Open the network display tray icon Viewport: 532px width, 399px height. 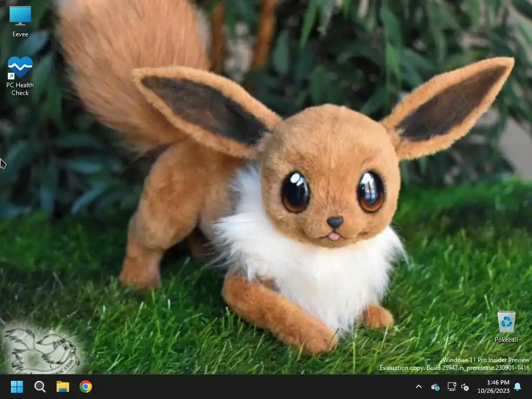click(451, 387)
